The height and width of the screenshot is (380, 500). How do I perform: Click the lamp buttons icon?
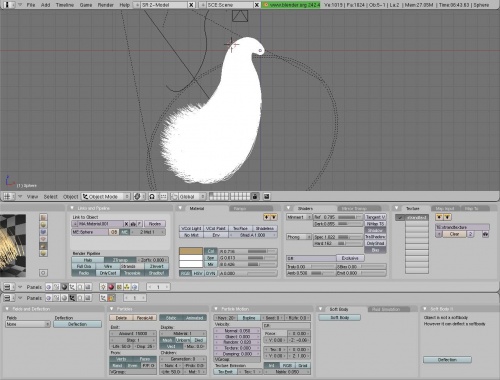coord(103,287)
